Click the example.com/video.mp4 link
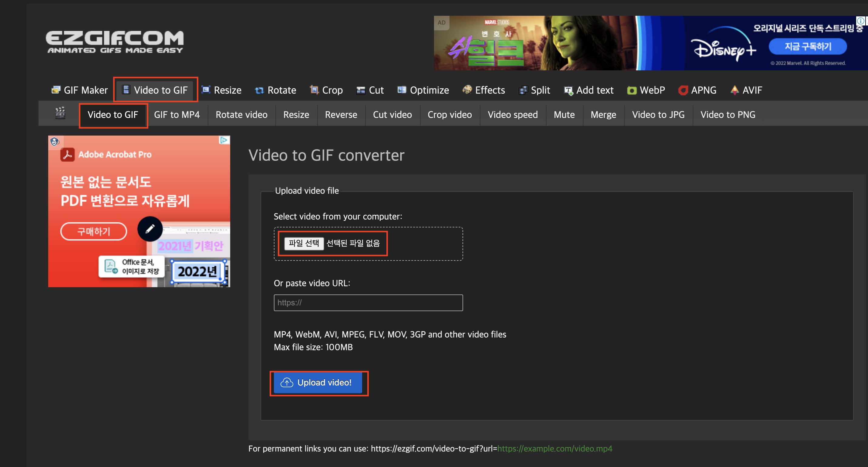 pos(555,449)
